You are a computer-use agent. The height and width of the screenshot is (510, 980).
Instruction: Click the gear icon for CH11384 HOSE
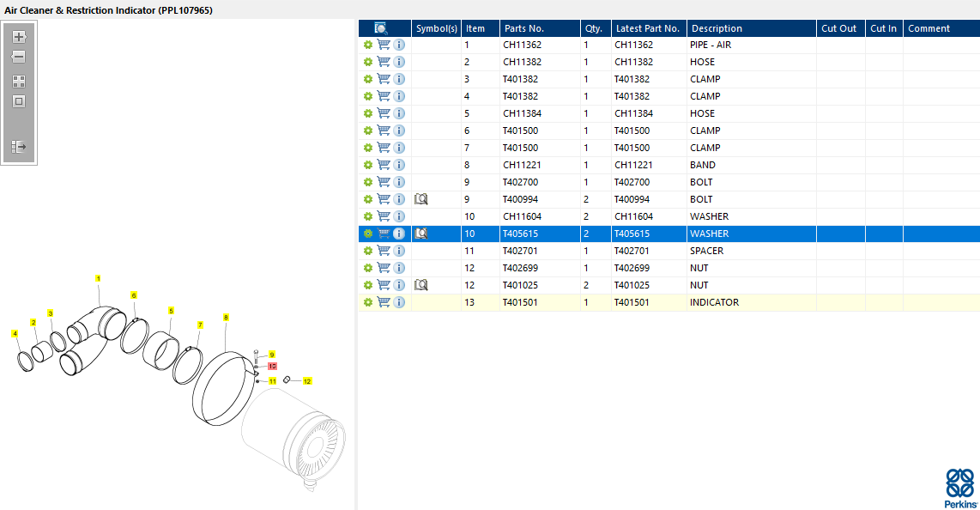pyautogui.click(x=368, y=113)
